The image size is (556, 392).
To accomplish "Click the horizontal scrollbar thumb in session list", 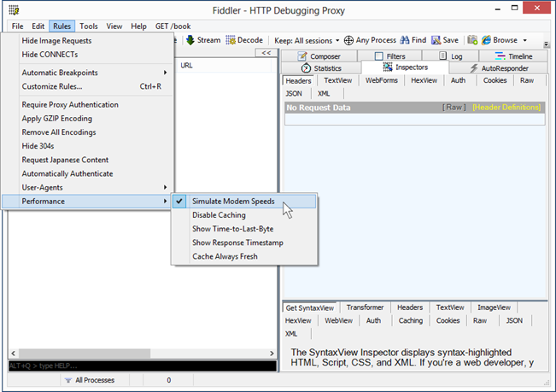I will pos(85,354).
